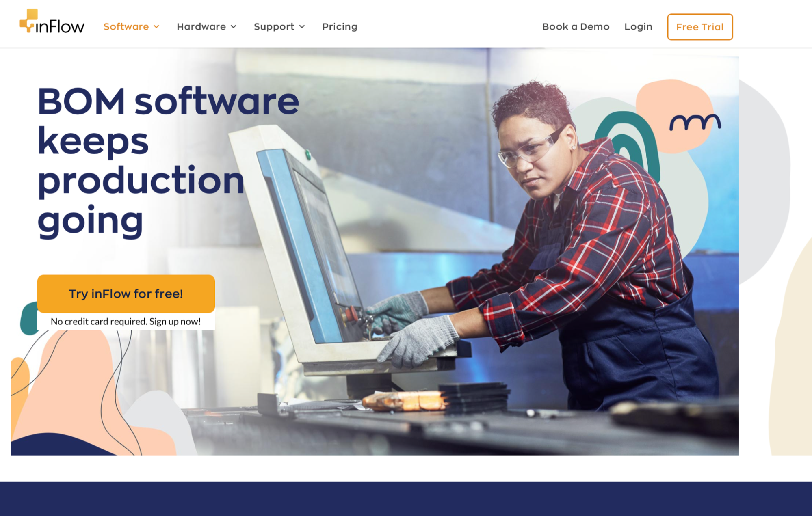The width and height of the screenshot is (812, 516).
Task: Click the Book a Demo link icon
Action: click(x=575, y=26)
